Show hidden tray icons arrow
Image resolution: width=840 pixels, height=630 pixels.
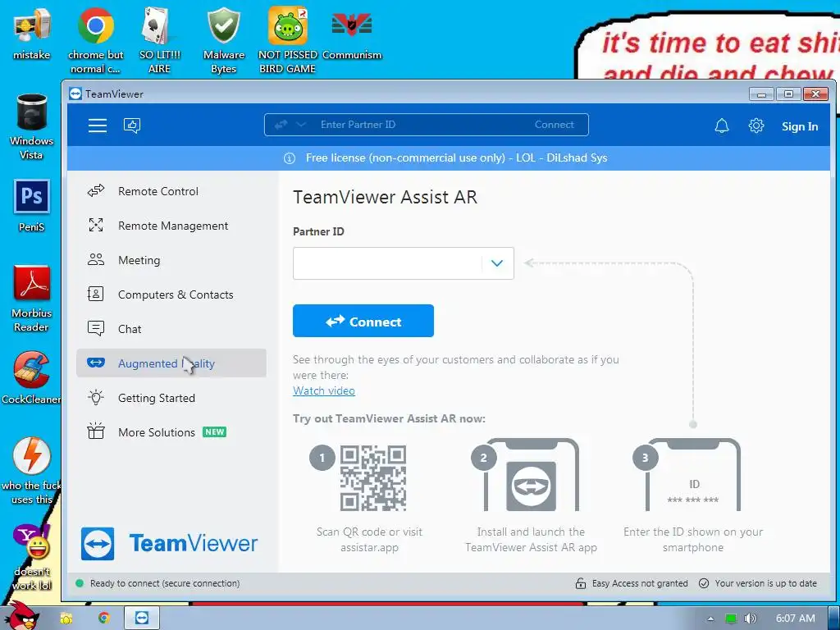click(710, 619)
